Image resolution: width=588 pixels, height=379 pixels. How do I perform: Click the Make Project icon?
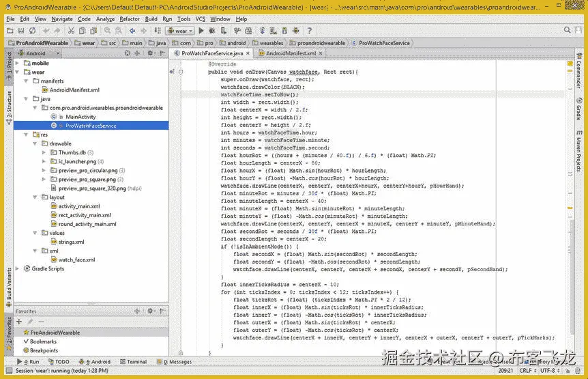(158, 31)
